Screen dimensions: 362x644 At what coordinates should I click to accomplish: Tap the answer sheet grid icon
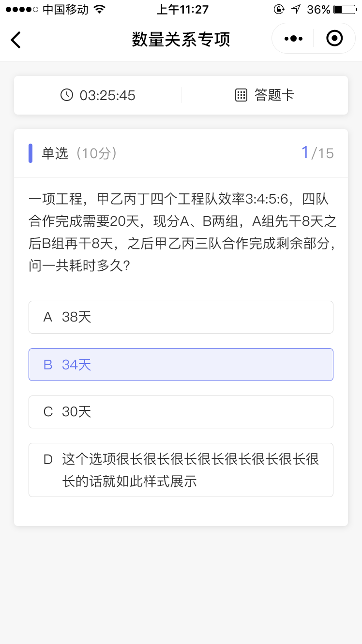pos(241,95)
